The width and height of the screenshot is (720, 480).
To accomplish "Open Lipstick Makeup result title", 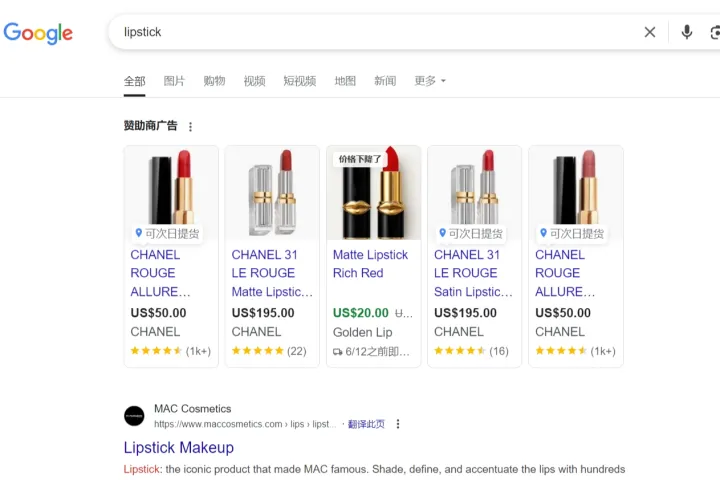I will (179, 448).
